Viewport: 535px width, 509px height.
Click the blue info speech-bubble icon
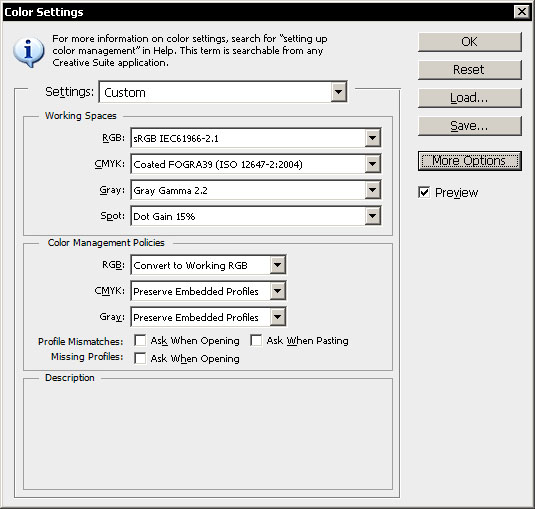tap(29, 52)
